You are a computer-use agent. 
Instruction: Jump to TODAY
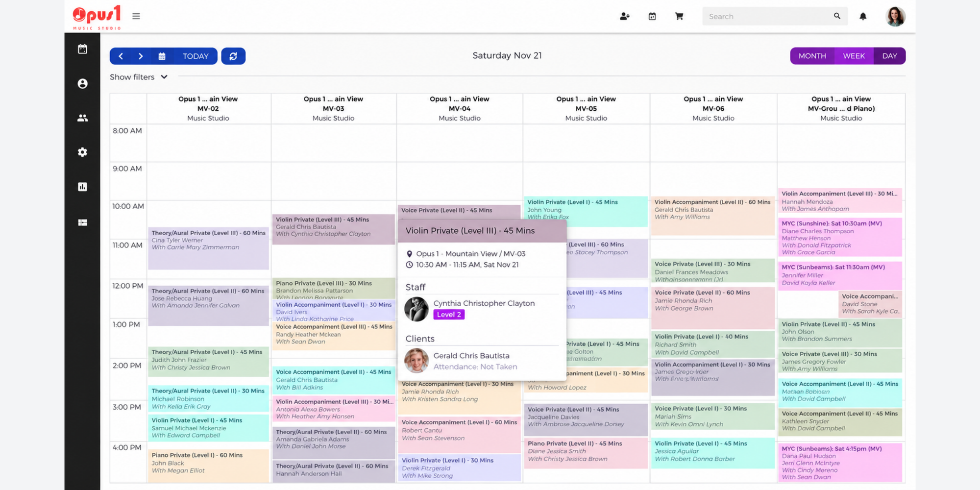click(196, 56)
